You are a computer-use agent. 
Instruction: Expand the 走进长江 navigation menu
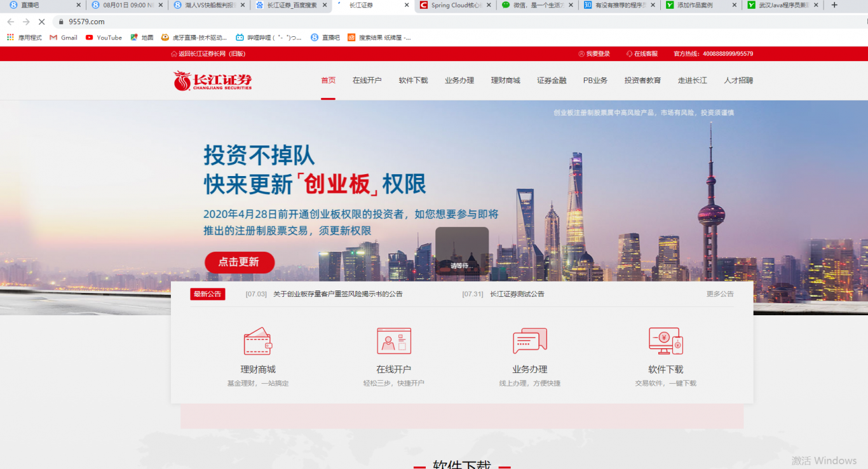pyautogui.click(x=692, y=81)
